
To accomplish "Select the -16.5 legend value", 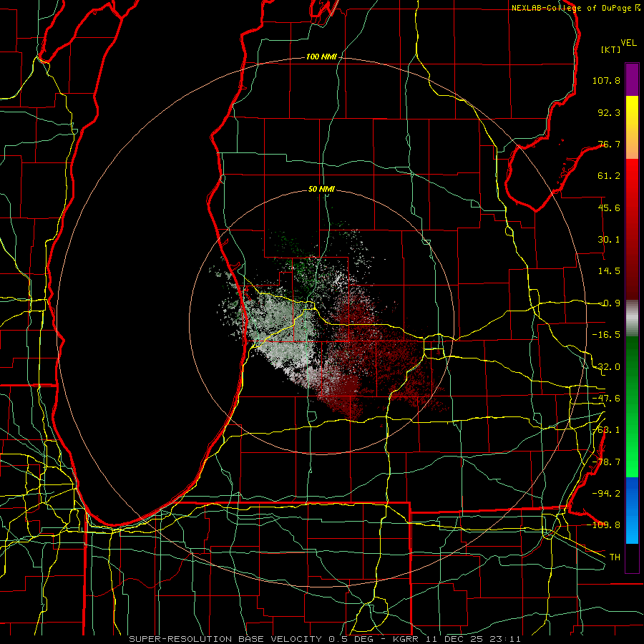I will (606, 335).
